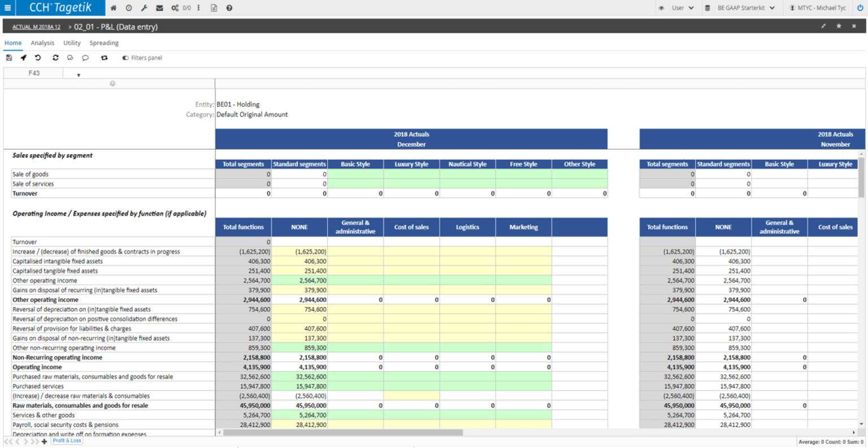Expand the formula bar dropdown arrow
This screenshot has height=448, width=868.
click(x=79, y=75)
